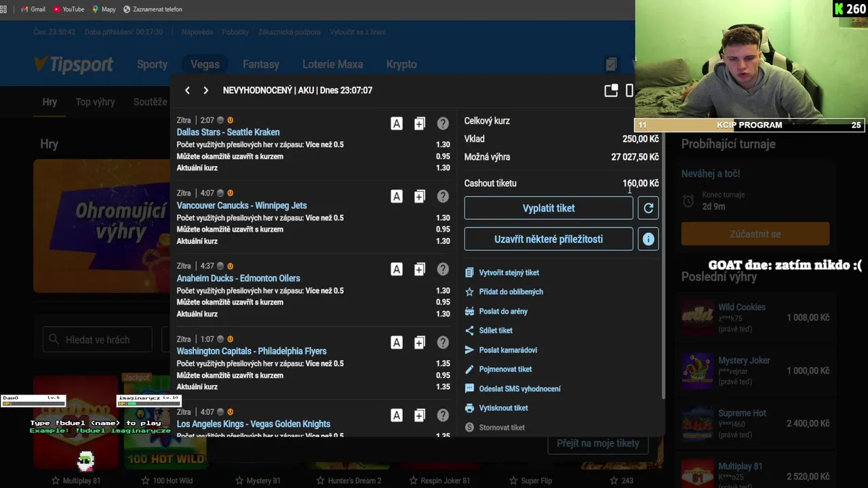Image resolution: width=868 pixels, height=488 pixels.
Task: Click the Vyplatit tiket button
Action: click(x=549, y=208)
